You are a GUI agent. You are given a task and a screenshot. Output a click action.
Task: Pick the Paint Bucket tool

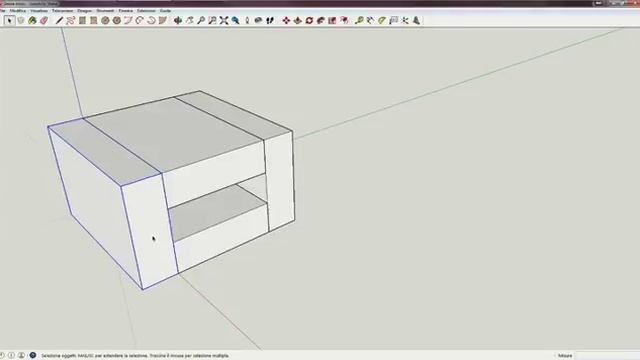coord(32,20)
